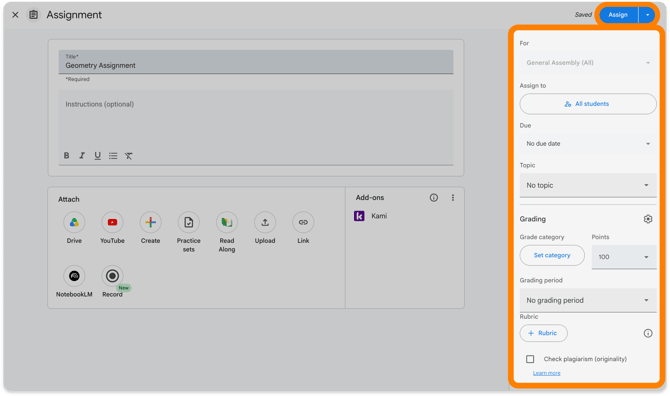Open the General Assembly class dropdown
The image size is (670, 396).
click(588, 63)
